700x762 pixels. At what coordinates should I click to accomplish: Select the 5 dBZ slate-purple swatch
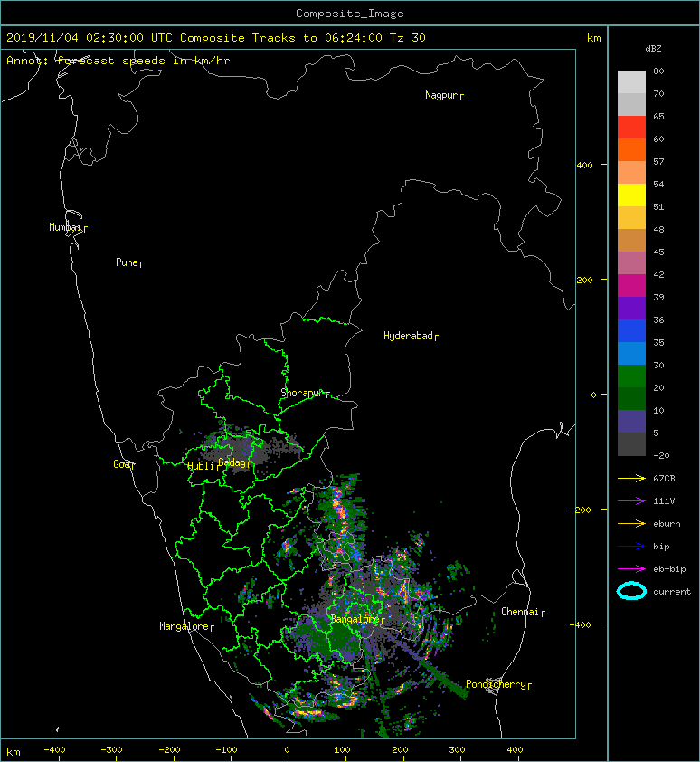pyautogui.click(x=631, y=421)
